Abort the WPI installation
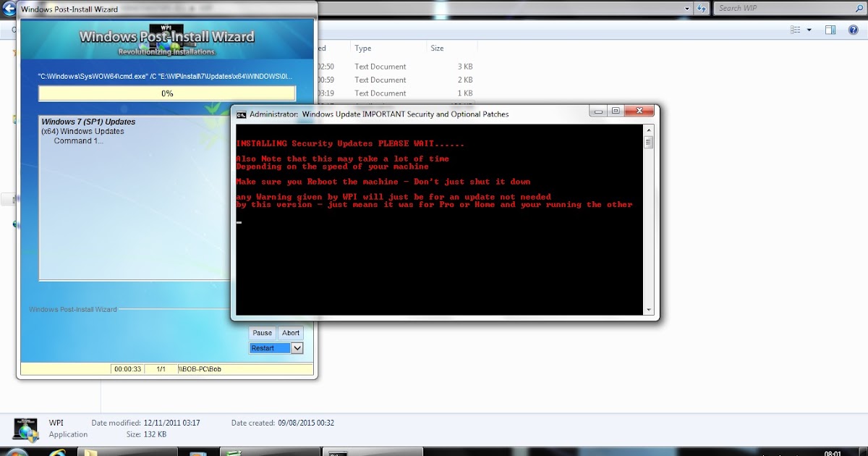The height and width of the screenshot is (456, 868). [291, 332]
